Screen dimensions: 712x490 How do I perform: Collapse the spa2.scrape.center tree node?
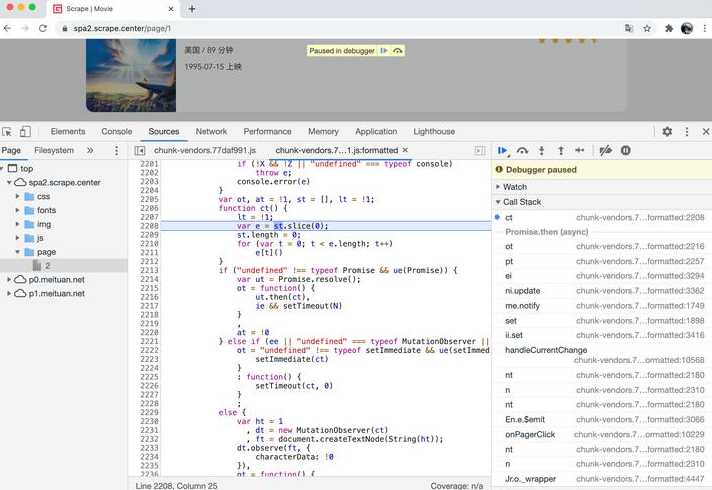[x=9, y=183]
